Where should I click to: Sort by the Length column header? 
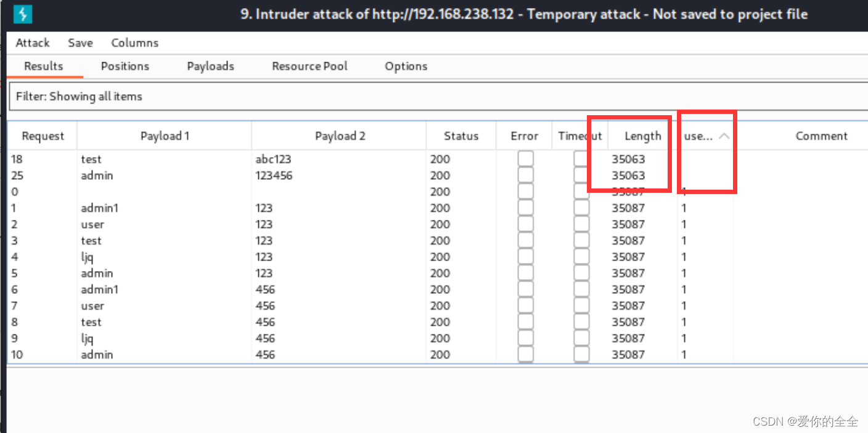tap(643, 136)
